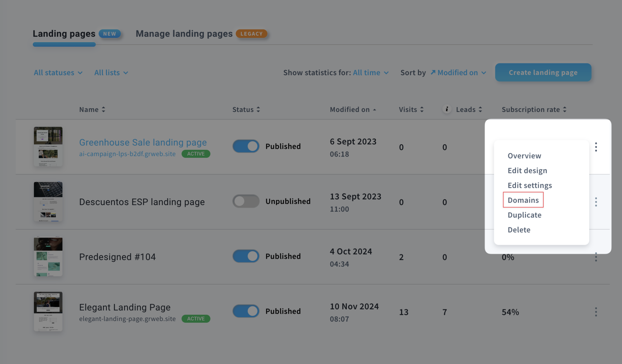This screenshot has height=364, width=622.
Task: Open the All lists filter dropdown
Action: pos(111,72)
